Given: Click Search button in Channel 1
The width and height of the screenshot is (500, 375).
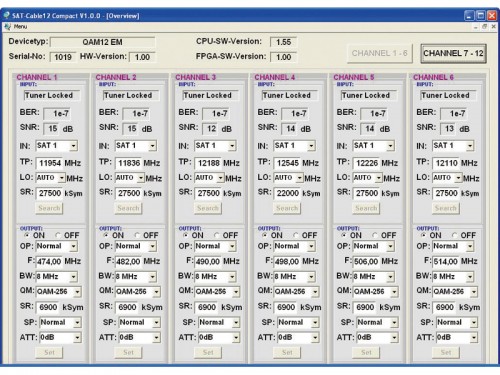Looking at the screenshot, I should click(x=49, y=208).
